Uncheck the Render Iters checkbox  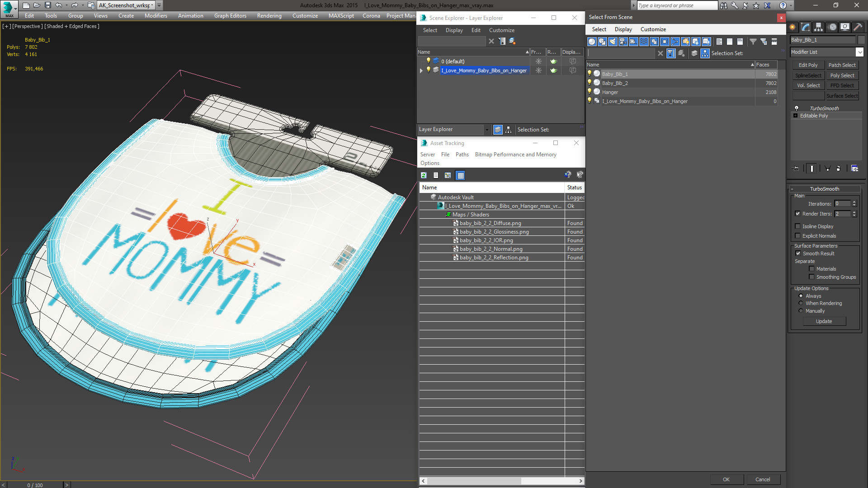tap(797, 214)
